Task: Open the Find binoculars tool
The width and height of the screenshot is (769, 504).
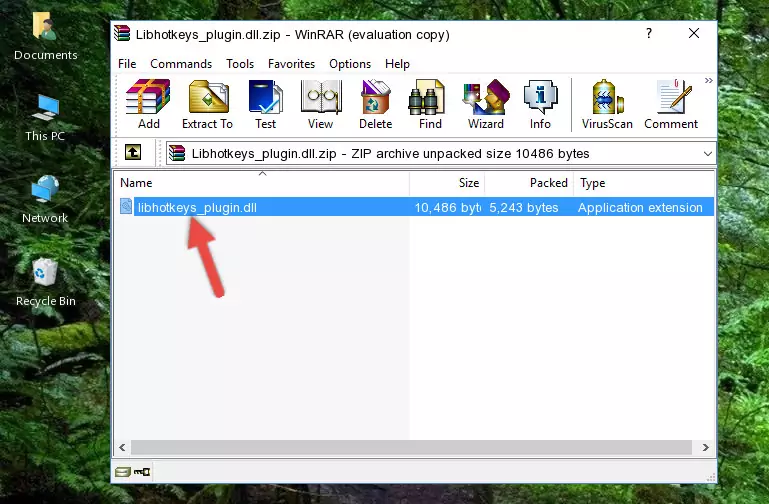Action: point(430,104)
